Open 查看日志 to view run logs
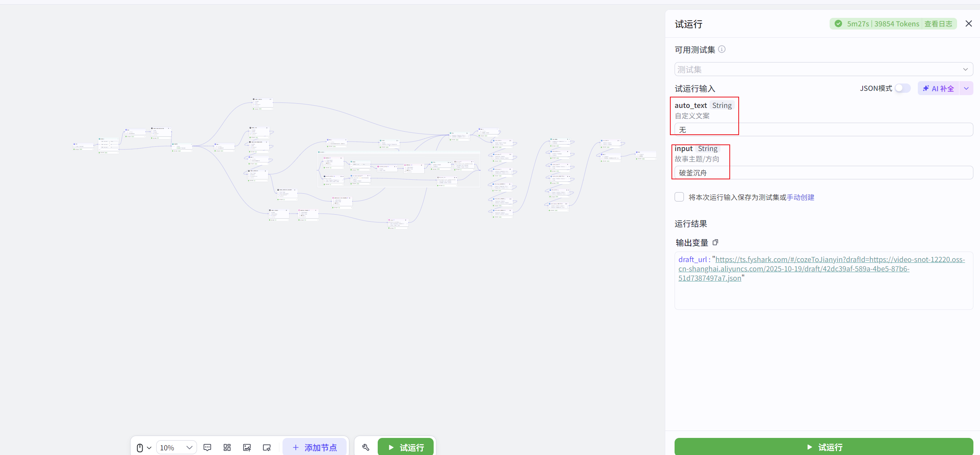Image resolution: width=980 pixels, height=455 pixels. [x=939, y=24]
